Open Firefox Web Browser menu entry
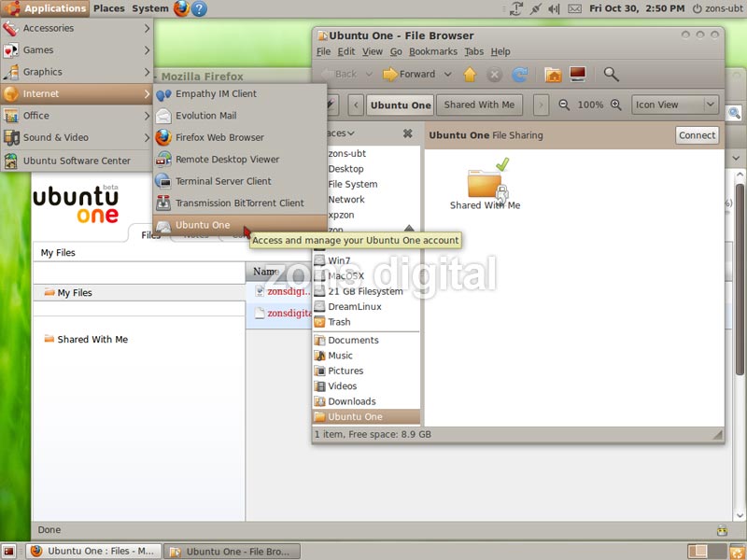747x560 pixels. click(240, 137)
